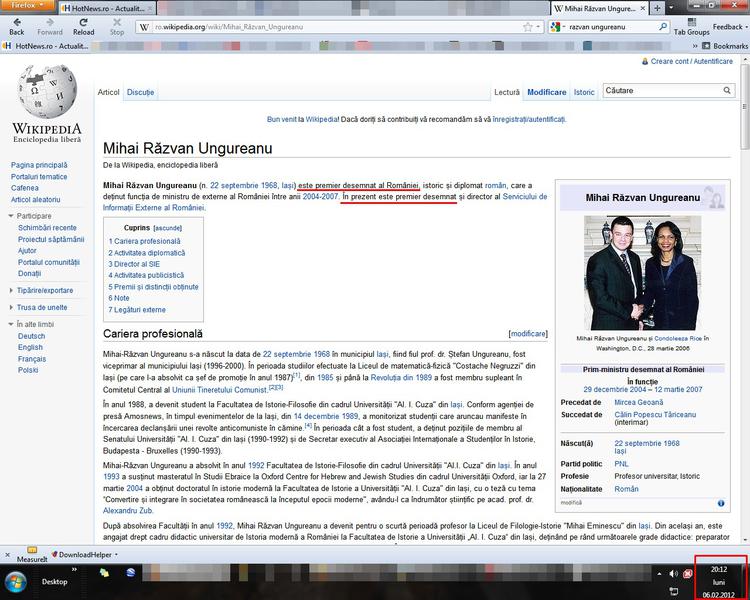Click the infobox portrait photo
This screenshot has width=750, height=600.
[x=642, y=273]
